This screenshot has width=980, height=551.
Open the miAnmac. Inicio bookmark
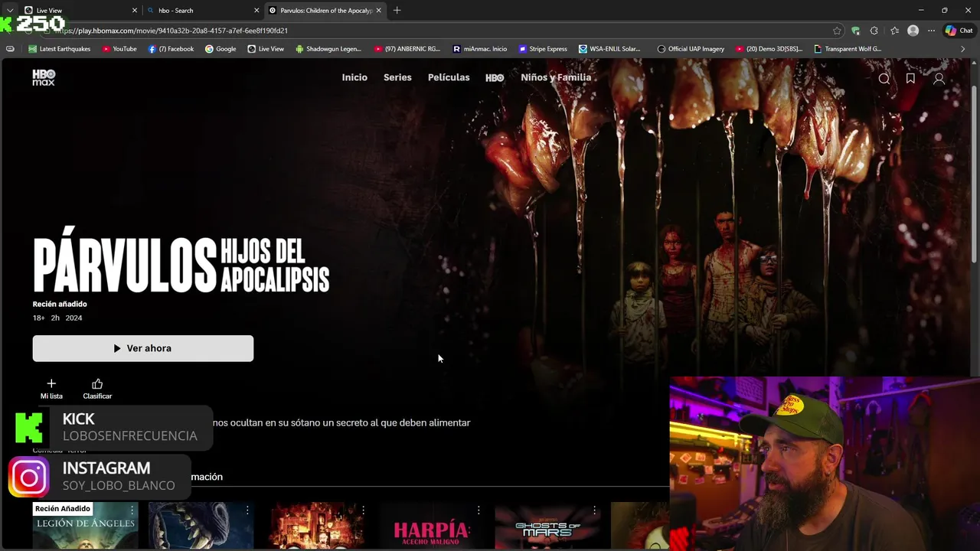pyautogui.click(x=480, y=49)
